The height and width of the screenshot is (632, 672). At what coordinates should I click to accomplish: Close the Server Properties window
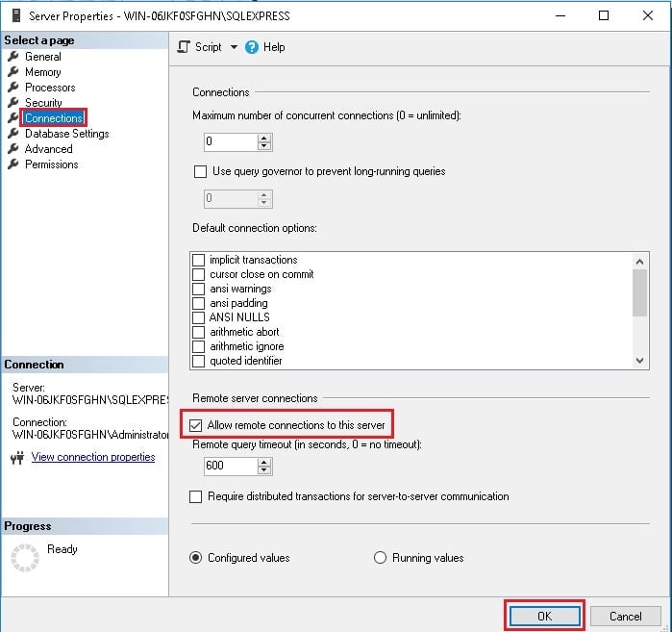(648, 15)
